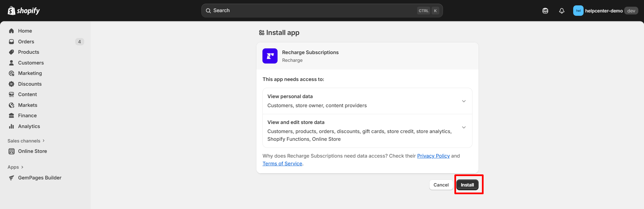Open the Privacy Policy link
This screenshot has width=644, height=209.
coord(433,156)
